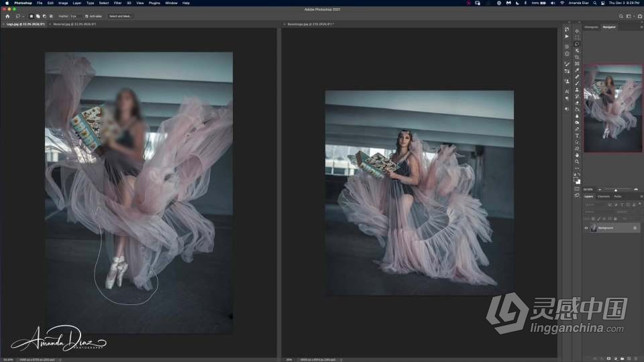644x362 pixels.
Task: Choose Subtract from selection mode button
Action: coord(44,16)
